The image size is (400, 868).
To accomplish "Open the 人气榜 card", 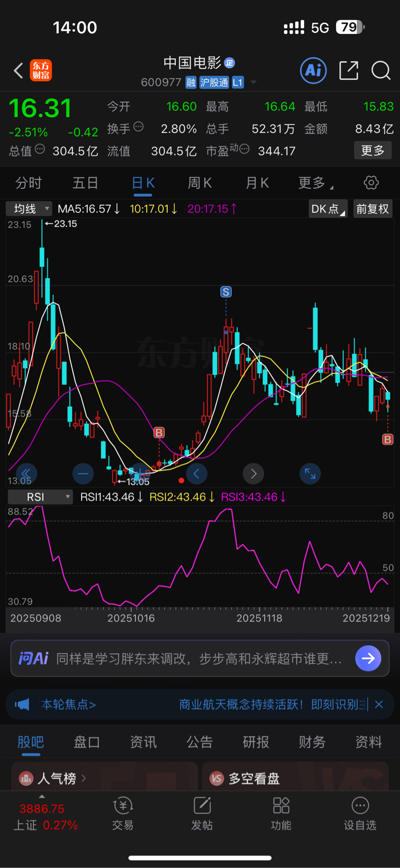I will point(104,777).
